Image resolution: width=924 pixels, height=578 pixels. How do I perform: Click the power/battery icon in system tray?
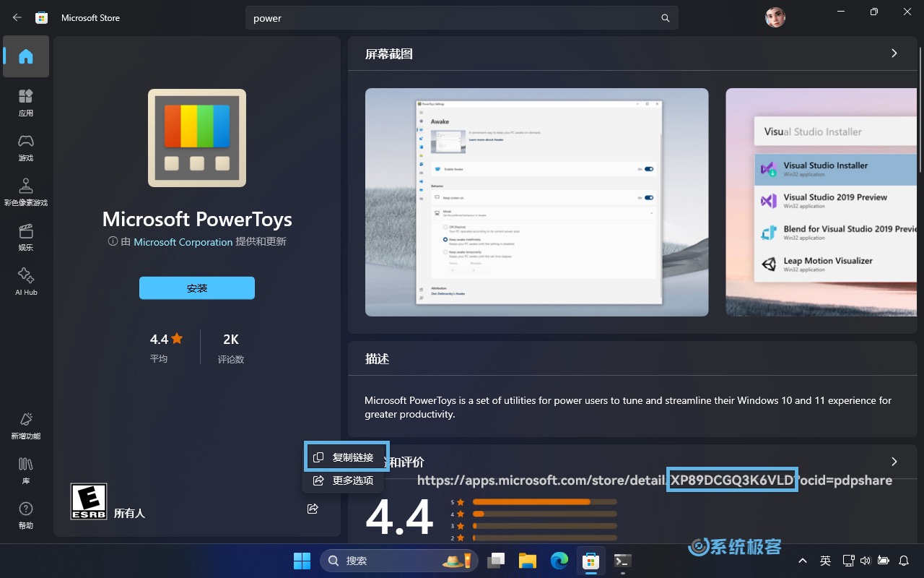pos(884,561)
